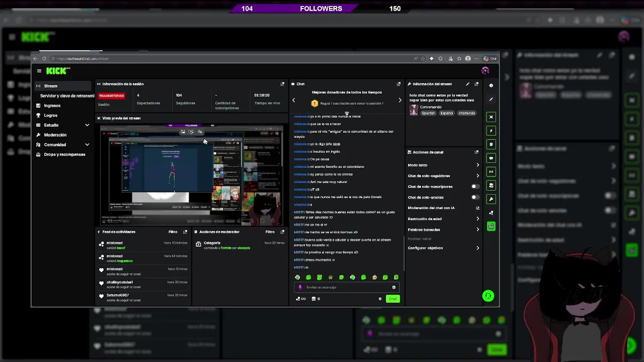Click the Conversando category thumbnail

(414, 110)
